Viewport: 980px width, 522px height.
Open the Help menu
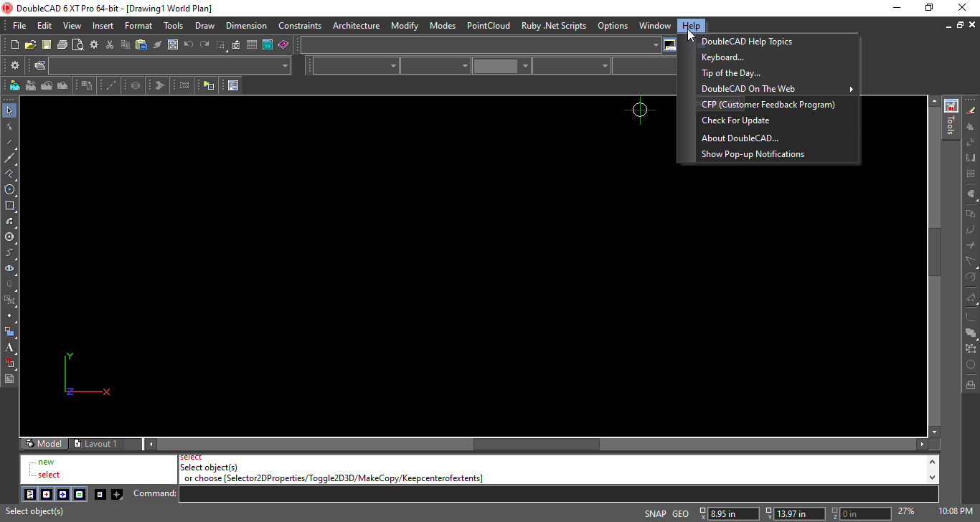(x=691, y=26)
